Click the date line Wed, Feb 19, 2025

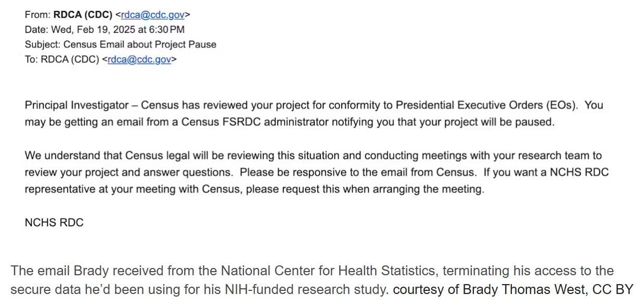point(105,30)
